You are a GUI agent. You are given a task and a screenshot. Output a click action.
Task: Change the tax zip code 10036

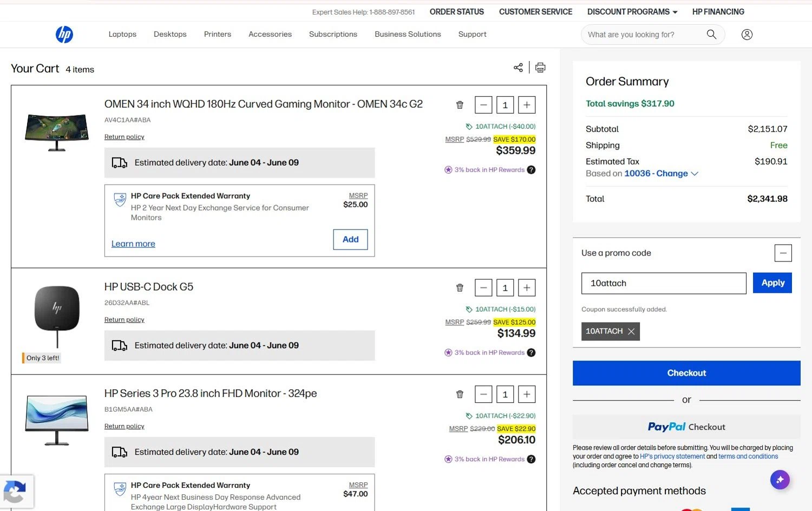click(661, 174)
